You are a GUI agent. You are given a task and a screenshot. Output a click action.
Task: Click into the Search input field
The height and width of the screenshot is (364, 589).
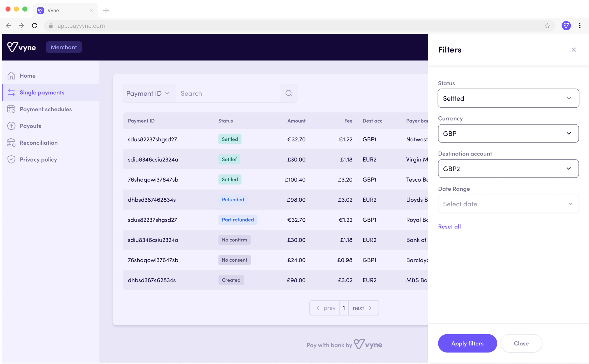228,93
